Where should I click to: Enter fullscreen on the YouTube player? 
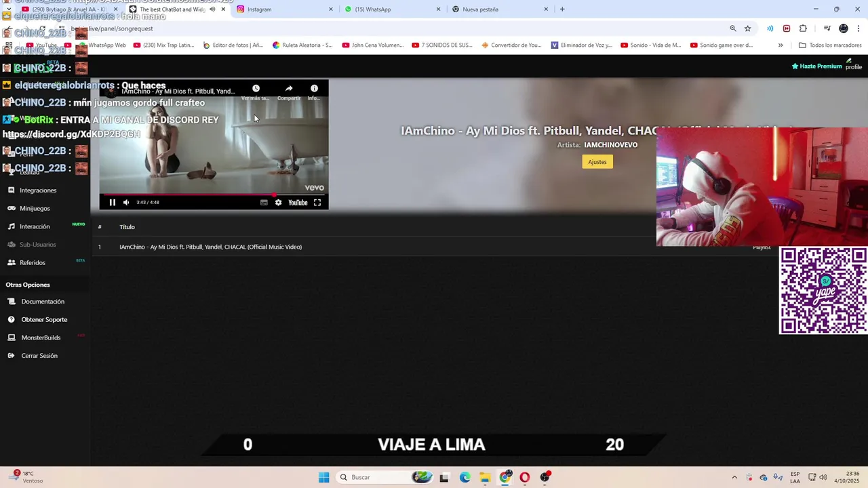tap(317, 203)
